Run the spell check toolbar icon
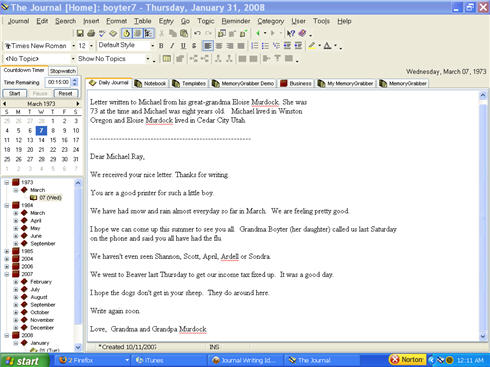The width and height of the screenshot is (490, 367). [x=102, y=33]
